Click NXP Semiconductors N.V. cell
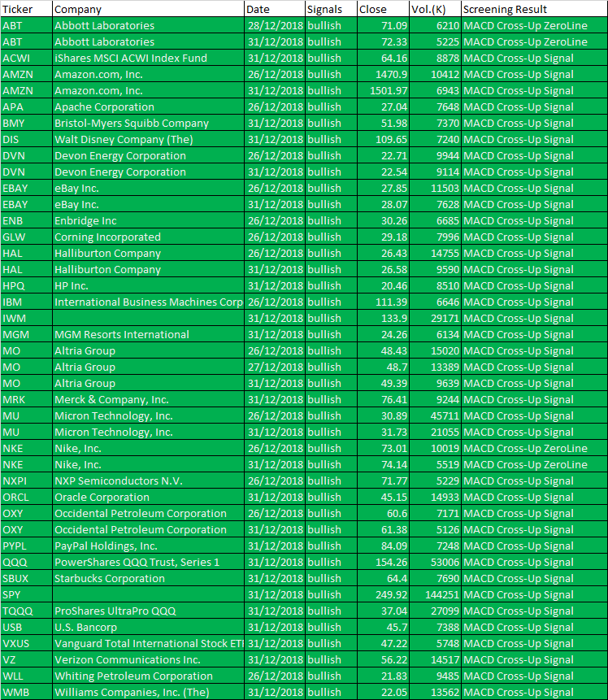608x700 pixels. tap(148, 480)
